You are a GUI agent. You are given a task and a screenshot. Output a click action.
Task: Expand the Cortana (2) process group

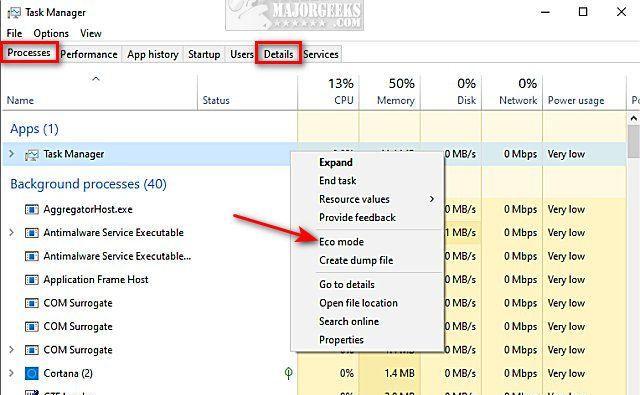(x=11, y=373)
